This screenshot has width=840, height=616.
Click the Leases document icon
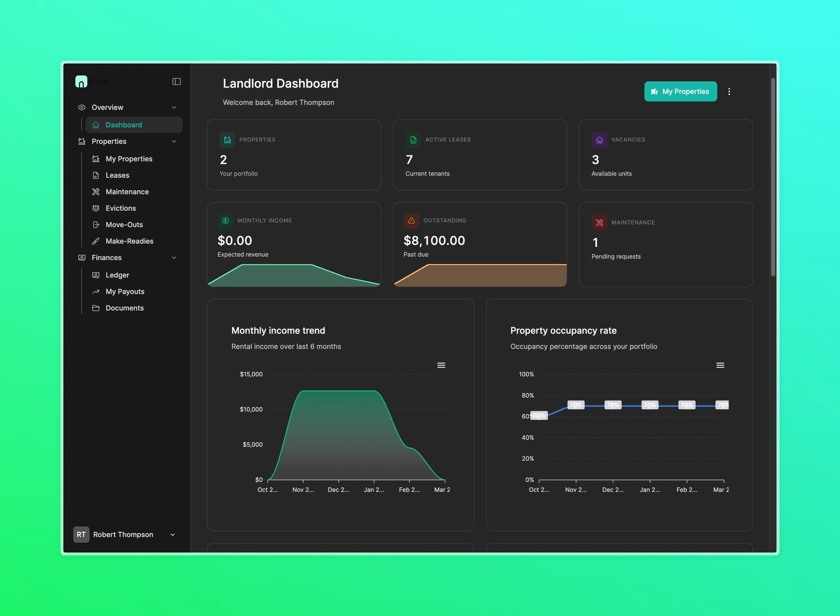[96, 175]
